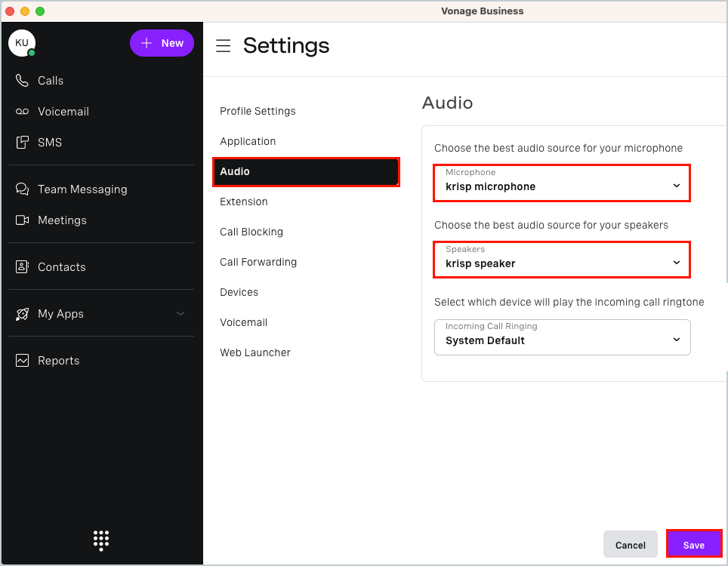Click the Reports chart icon
Screen dimensions: 728x566
pyautogui.click(x=22, y=361)
